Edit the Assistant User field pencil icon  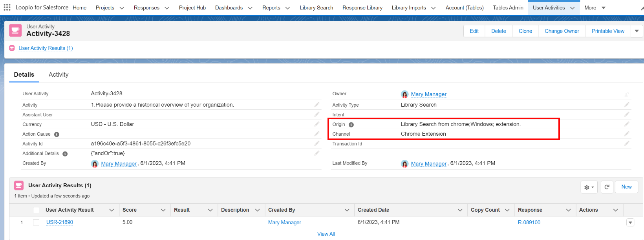coord(317,114)
